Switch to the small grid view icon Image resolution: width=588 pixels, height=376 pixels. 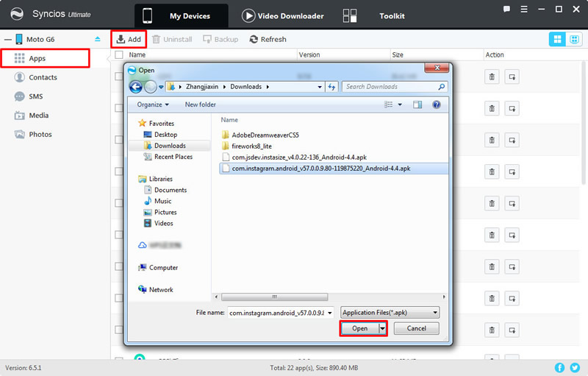click(574, 39)
